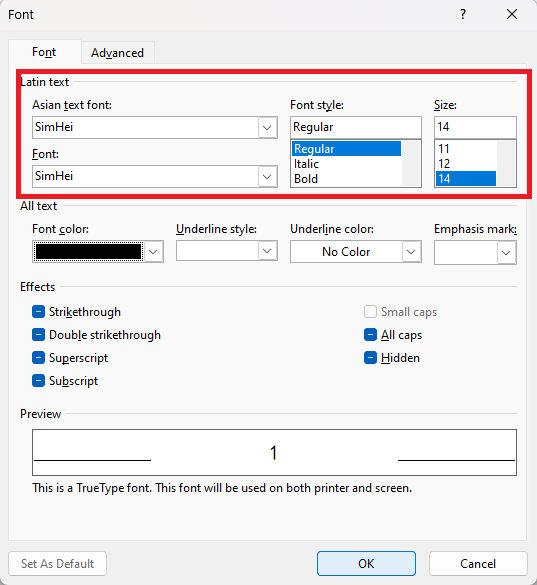Screen dimensions: 537x585
Task: Toggle the Strikethrough checkbox
Action: click(x=38, y=312)
